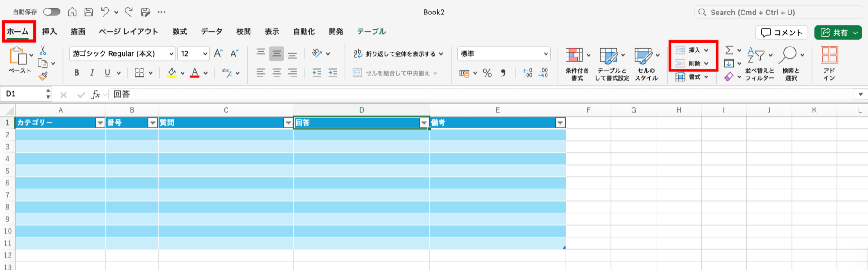This screenshot has width=868, height=270.
Task: Click the コメント button
Action: (782, 33)
